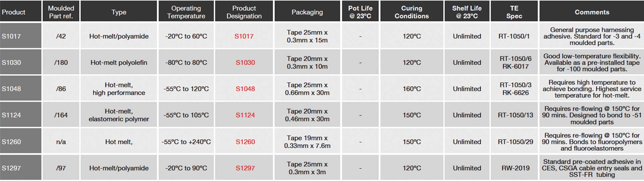Open the red S1260 designation link
This screenshot has width=644, height=181.
pos(245,142)
